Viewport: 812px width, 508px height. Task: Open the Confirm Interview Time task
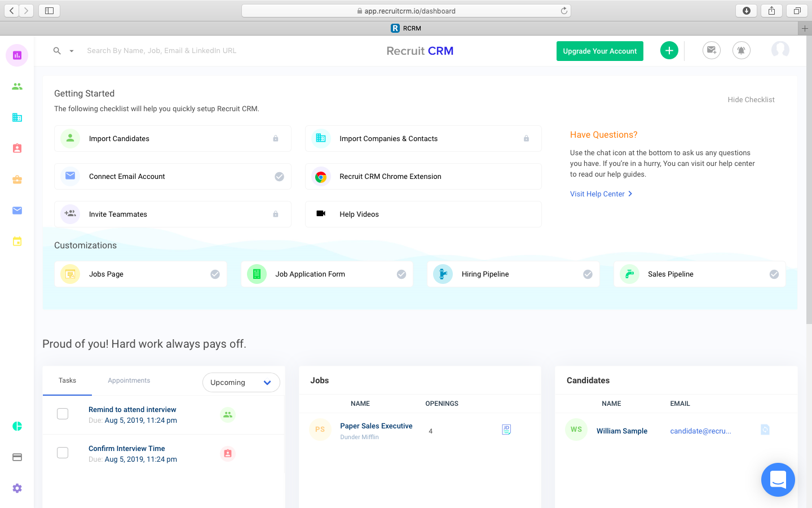click(127, 449)
